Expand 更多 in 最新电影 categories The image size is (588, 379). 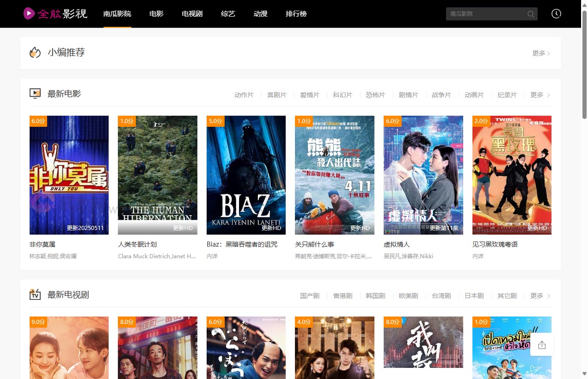pos(539,95)
